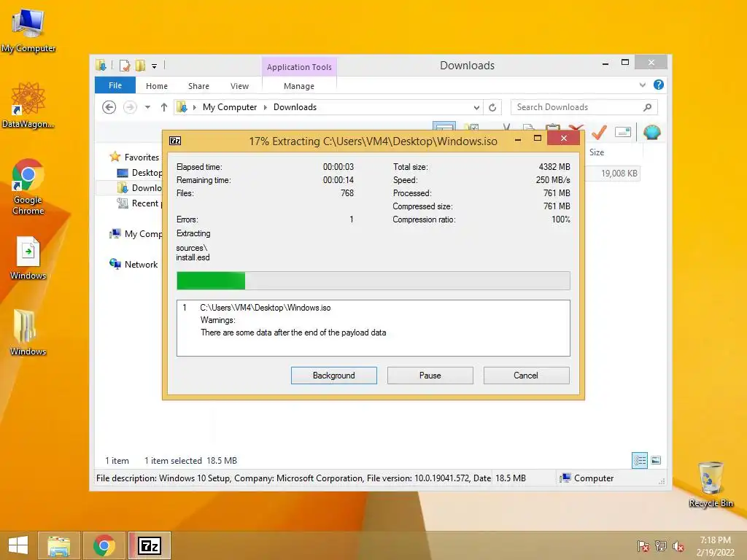Screen dimensions: 747x560
Task: Open the Home ribbon tab
Action: pyautogui.click(x=157, y=86)
